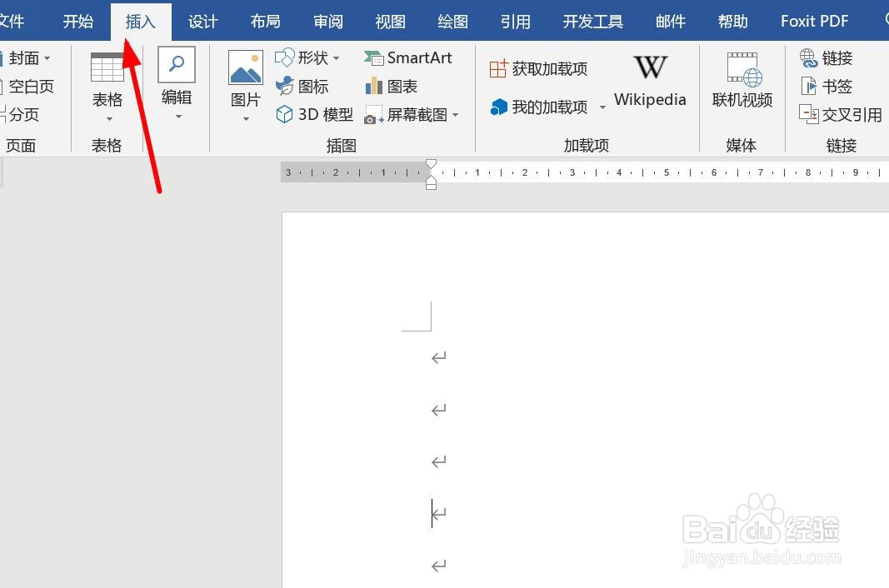The image size is (889, 588).
Task: Insert a page break with 分页
Action: (26, 115)
